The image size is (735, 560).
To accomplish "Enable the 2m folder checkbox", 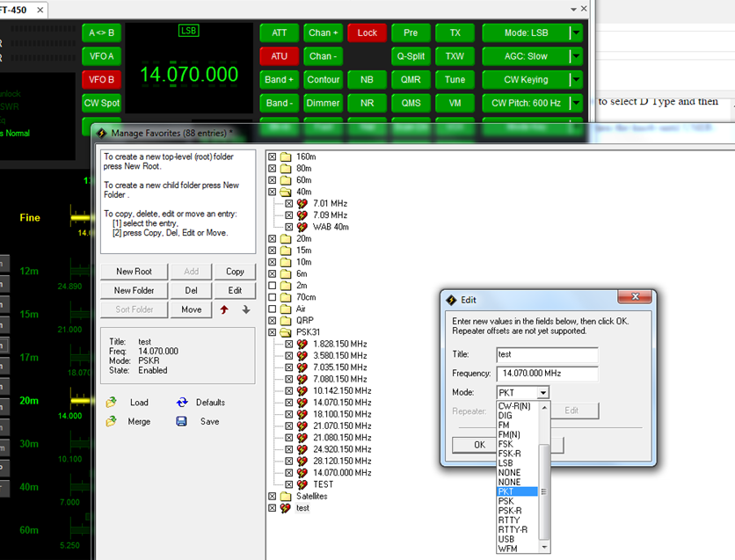I will pyautogui.click(x=272, y=286).
